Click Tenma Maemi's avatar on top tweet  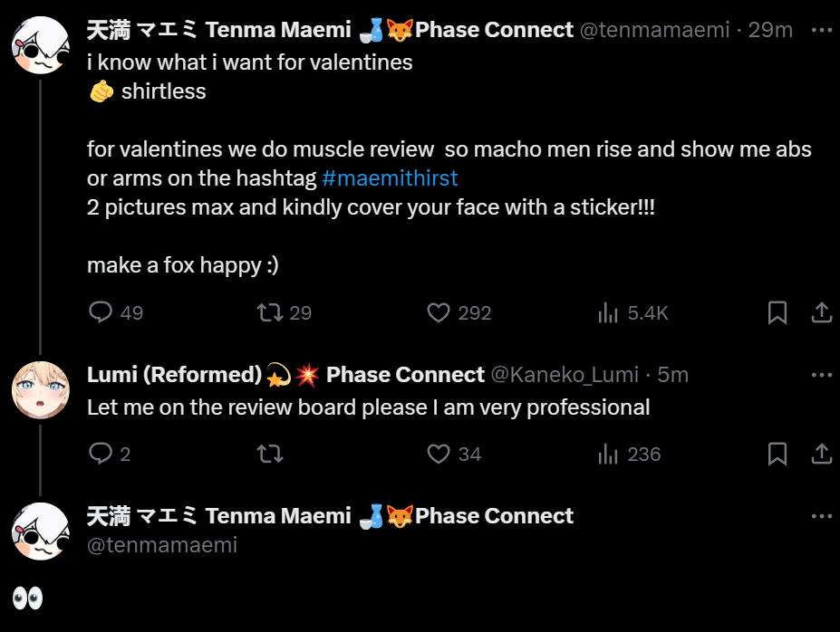click(40, 45)
